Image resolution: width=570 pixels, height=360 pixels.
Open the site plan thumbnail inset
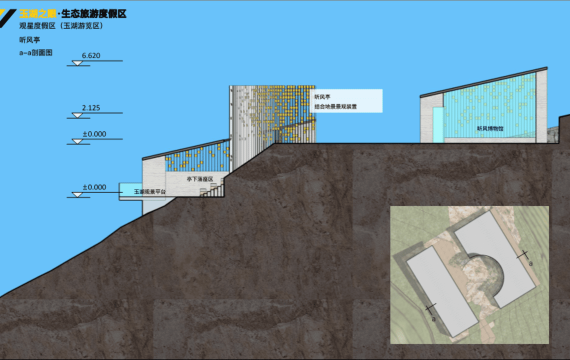click(x=469, y=275)
